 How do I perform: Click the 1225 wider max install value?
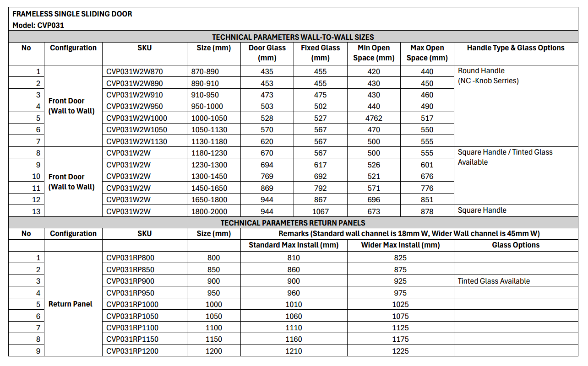[x=400, y=351]
